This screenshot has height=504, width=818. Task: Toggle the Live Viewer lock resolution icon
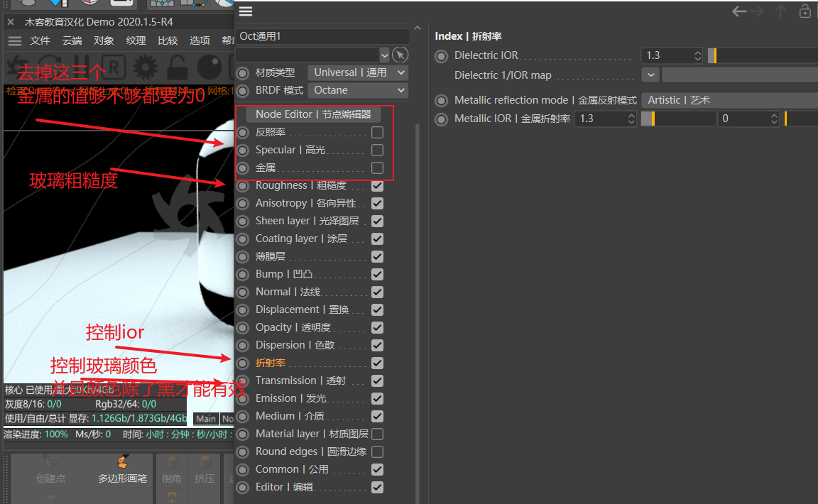pos(178,67)
